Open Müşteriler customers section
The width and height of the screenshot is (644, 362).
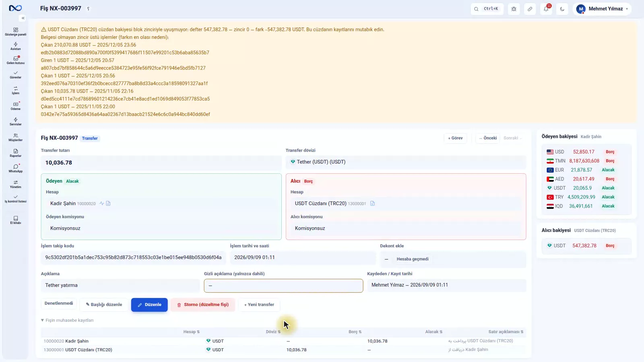pos(15,137)
